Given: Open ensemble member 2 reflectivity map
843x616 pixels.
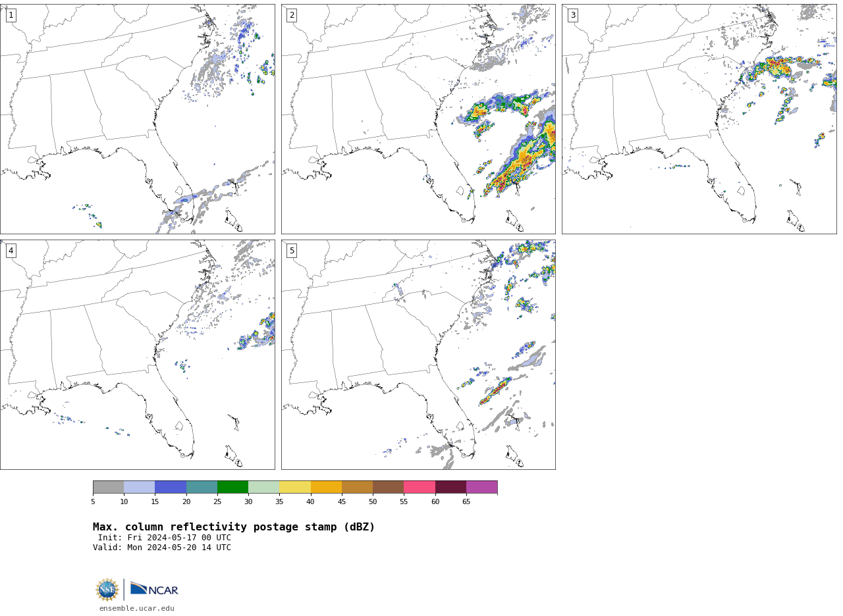Looking at the screenshot, I should 418,119.
